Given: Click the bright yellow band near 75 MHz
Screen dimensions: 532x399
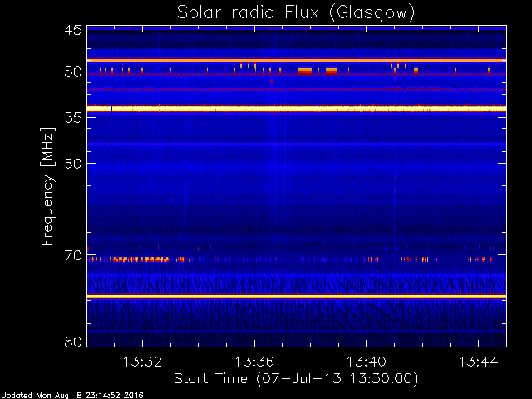Looking at the screenshot, I should [297, 297].
